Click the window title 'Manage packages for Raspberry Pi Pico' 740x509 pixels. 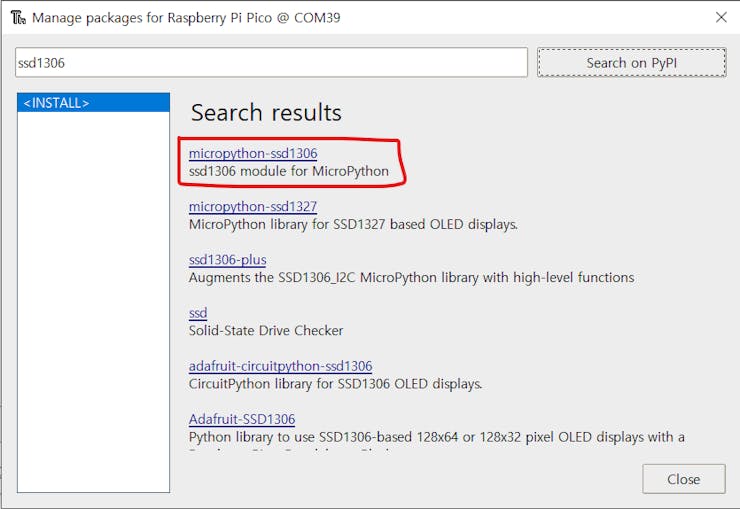point(152,18)
